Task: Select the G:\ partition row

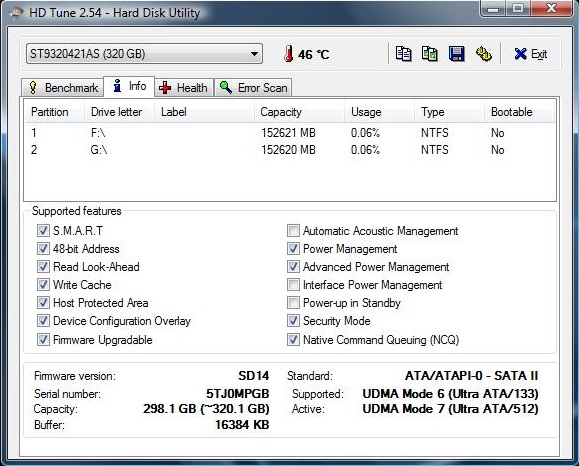Action: (290, 150)
